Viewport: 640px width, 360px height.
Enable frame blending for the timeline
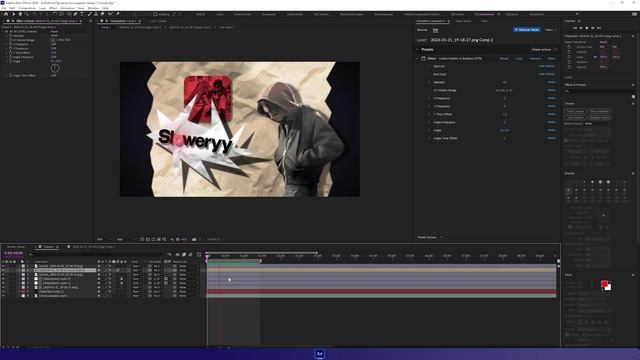point(184,254)
